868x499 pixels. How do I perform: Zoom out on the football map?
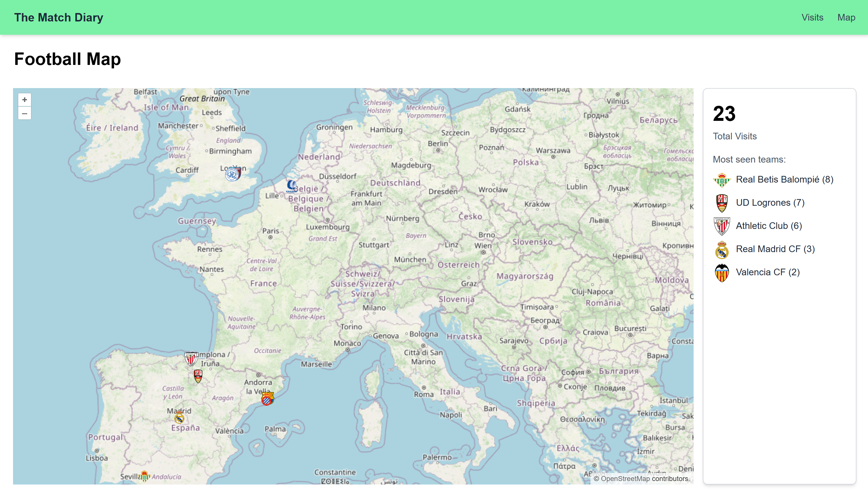(24, 113)
